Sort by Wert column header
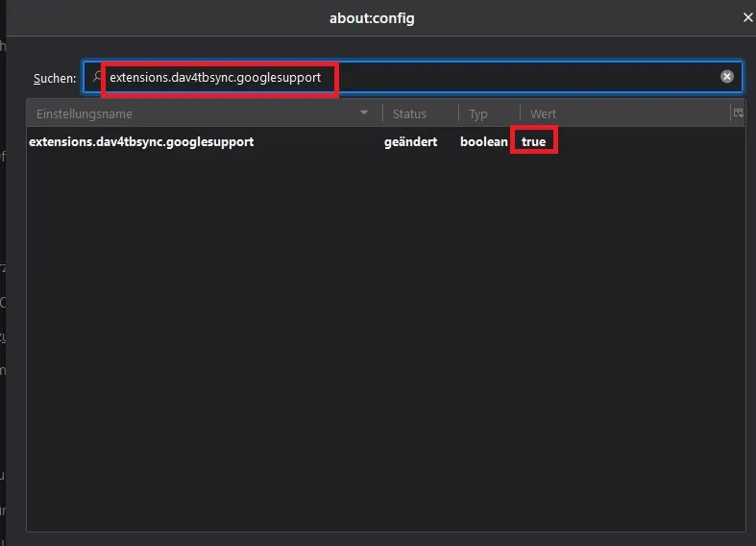The image size is (756, 546). (624, 113)
